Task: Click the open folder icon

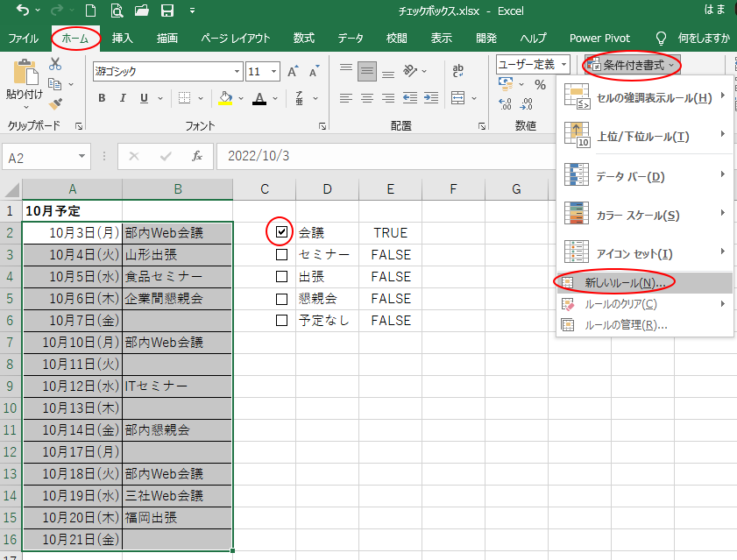Action: coord(141,11)
